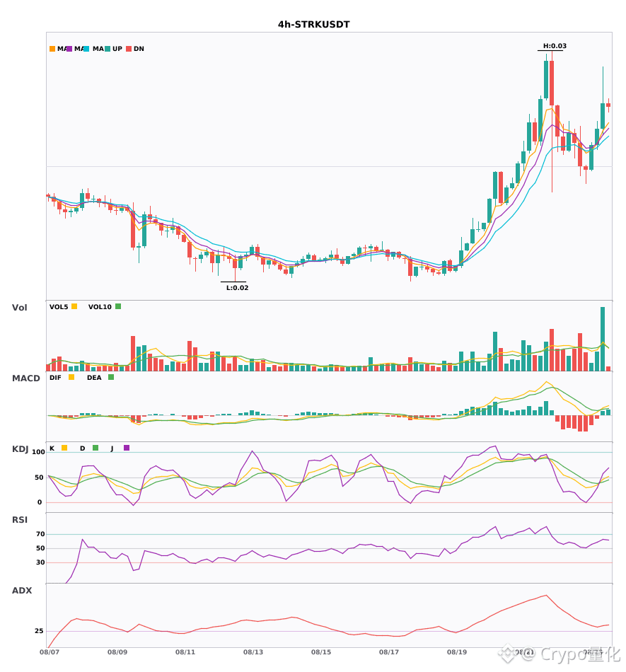Click the green DEA legend swatch

pyautogui.click(x=111, y=377)
